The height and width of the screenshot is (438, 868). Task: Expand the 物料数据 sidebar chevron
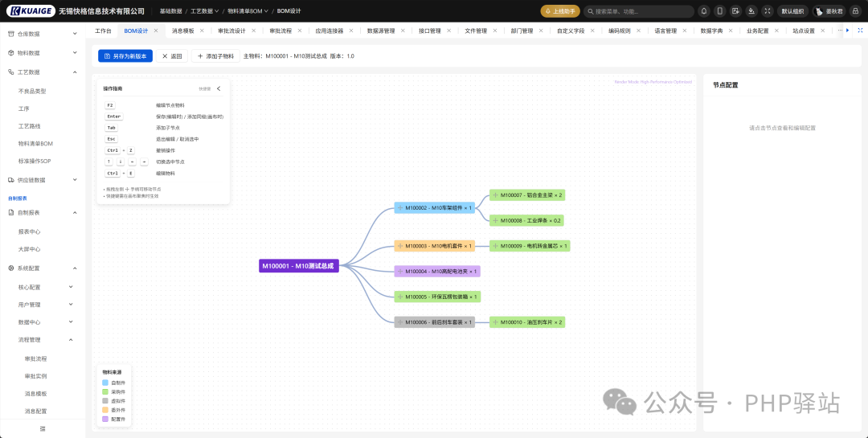click(75, 53)
